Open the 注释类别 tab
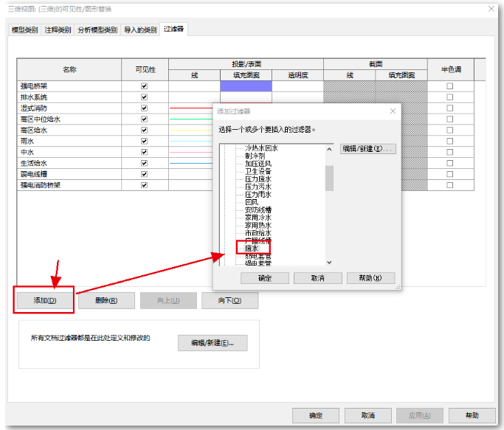Screen dimensions: 504x430 click(58, 30)
